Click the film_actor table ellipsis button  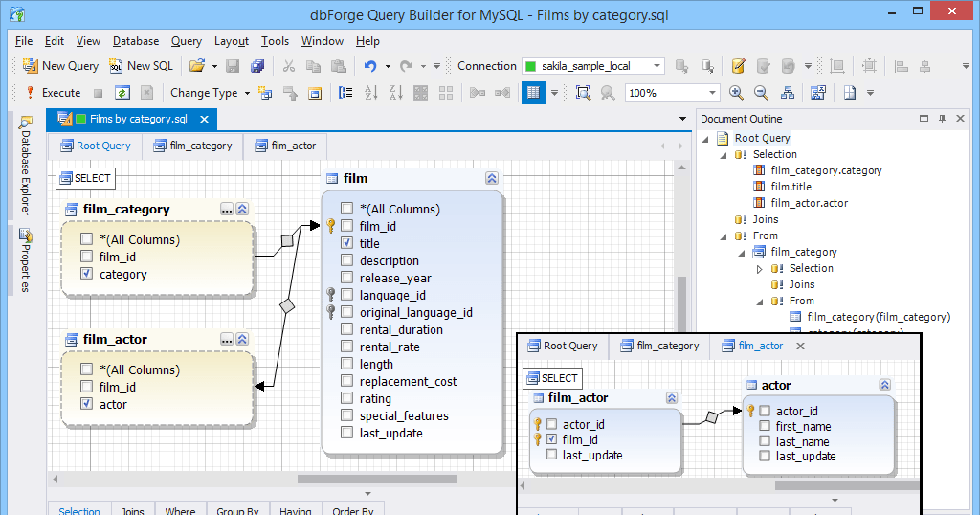click(226, 340)
